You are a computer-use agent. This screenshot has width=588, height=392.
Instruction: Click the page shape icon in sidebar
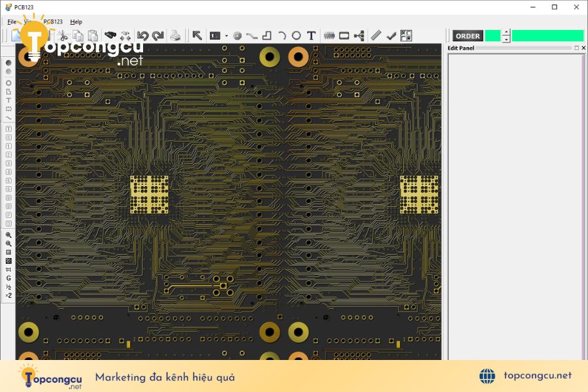click(x=8, y=91)
